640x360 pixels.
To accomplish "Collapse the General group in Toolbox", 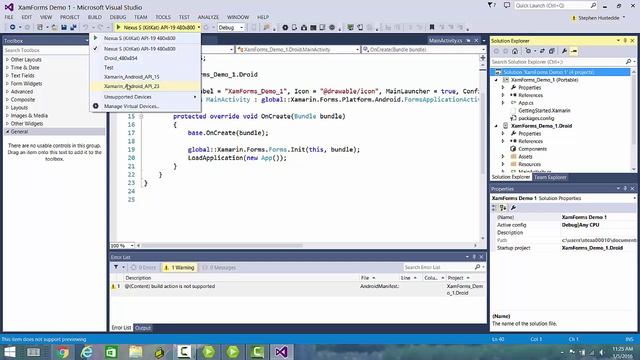I will pyautogui.click(x=7, y=131).
